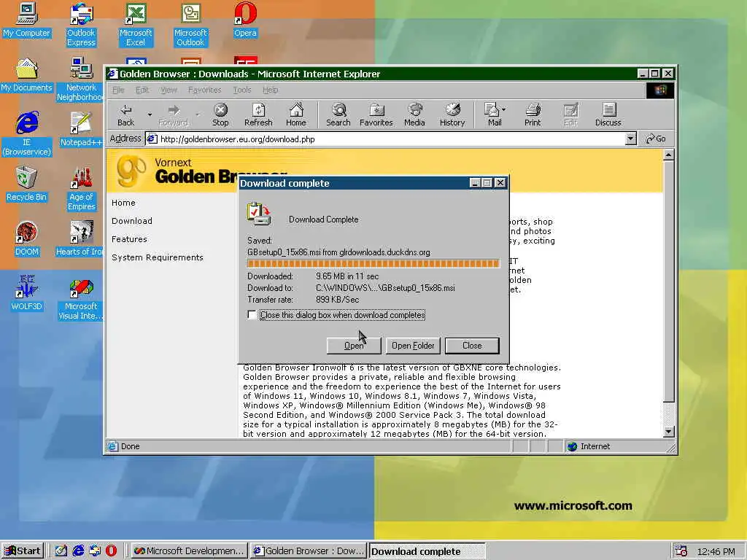
Task: Click the Open button in download dialog
Action: 354,346
